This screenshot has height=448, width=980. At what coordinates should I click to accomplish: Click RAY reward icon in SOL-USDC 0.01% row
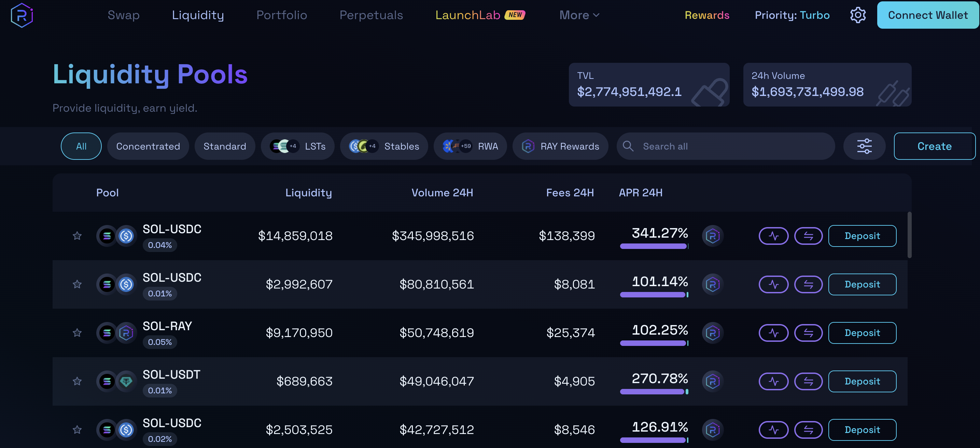click(713, 284)
